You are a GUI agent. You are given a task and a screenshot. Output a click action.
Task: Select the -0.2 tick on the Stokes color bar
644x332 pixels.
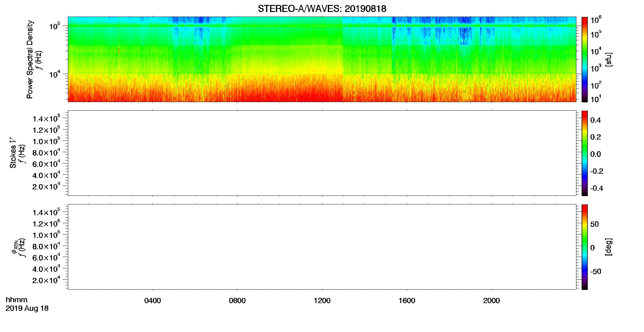pos(597,171)
